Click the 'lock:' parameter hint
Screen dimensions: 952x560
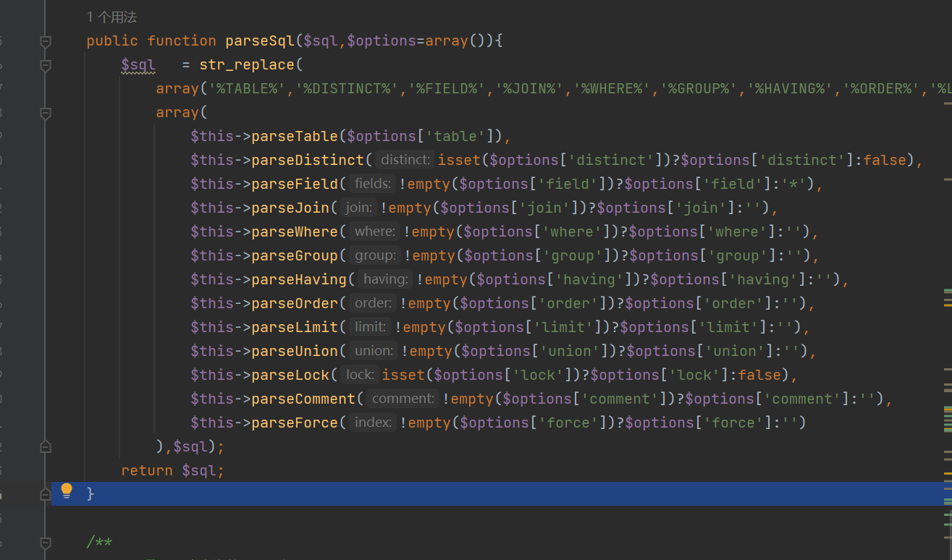360,375
